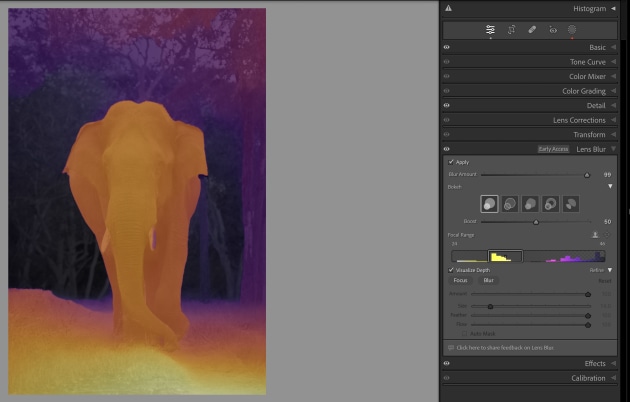Click the Size slider handle
The image size is (630, 402).
[490, 306]
